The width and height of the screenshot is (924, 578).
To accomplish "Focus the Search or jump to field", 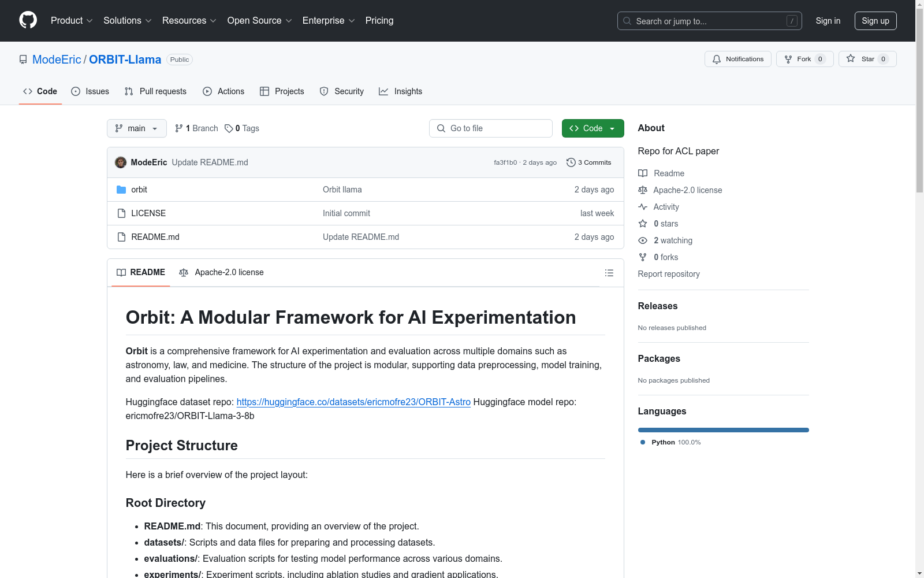I will 710,21.
